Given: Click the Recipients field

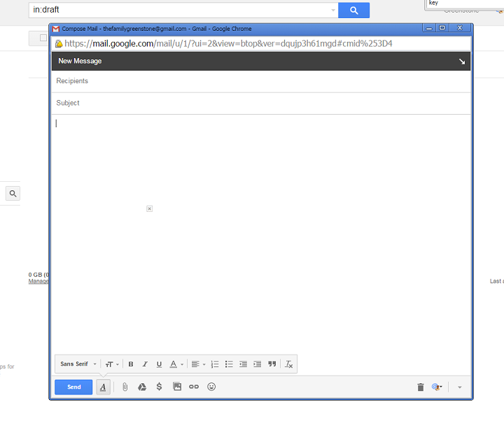Looking at the screenshot, I should point(260,81).
